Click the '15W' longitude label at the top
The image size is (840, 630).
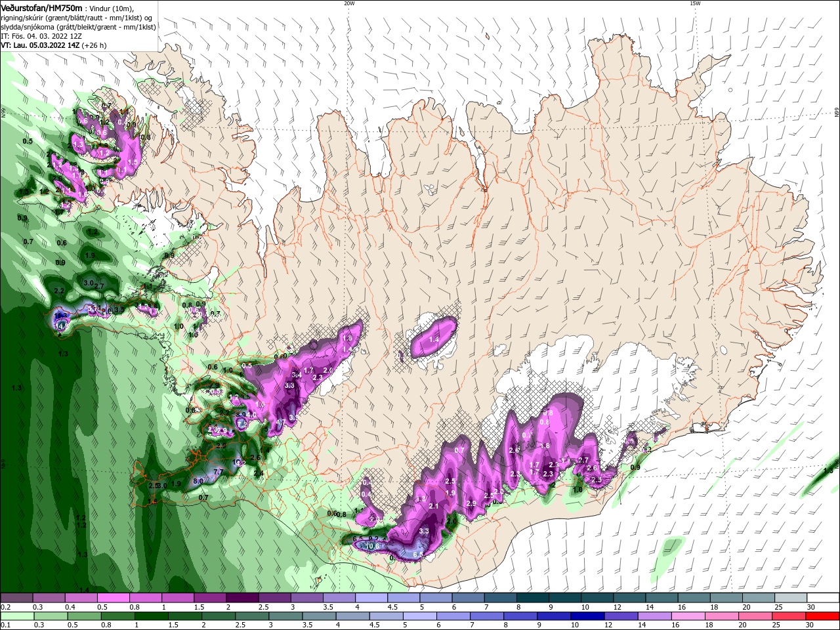pyautogui.click(x=695, y=3)
